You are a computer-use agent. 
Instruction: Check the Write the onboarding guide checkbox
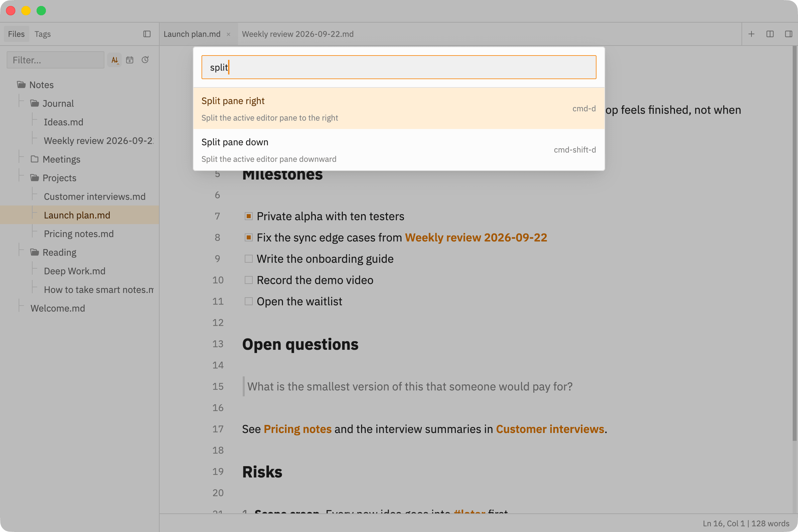coord(249,259)
